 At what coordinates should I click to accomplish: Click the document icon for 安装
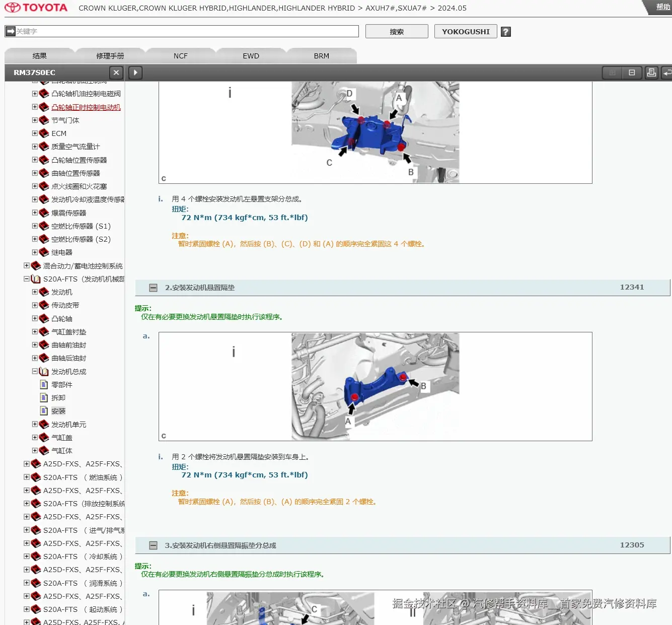coord(44,411)
